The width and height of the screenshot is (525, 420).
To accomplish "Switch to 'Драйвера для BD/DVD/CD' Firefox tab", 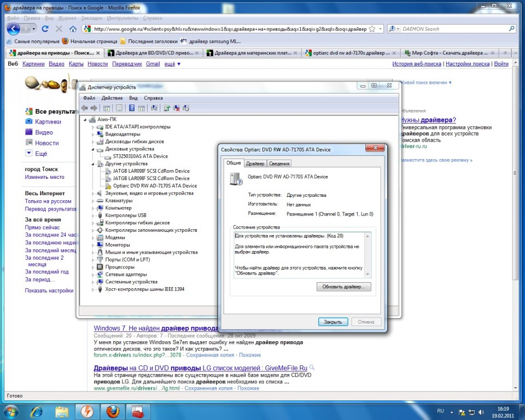I will click(x=154, y=53).
